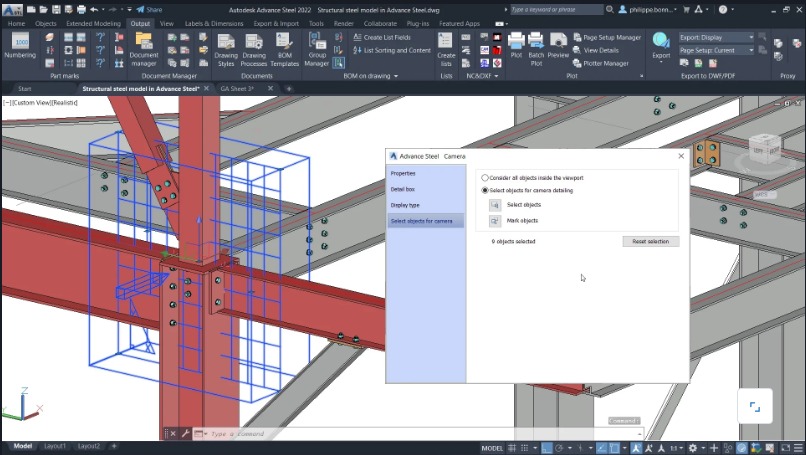Expand the quick access toolbar customize arrow

[130, 9]
